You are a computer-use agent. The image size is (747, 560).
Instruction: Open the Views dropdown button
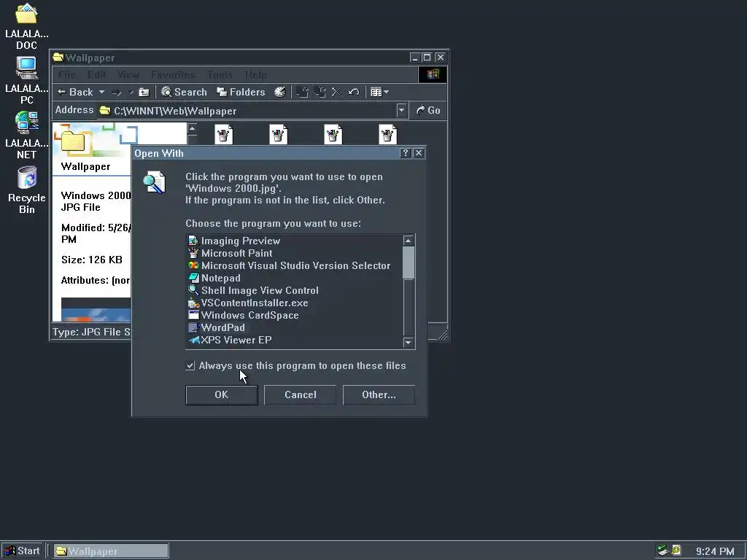(x=379, y=92)
